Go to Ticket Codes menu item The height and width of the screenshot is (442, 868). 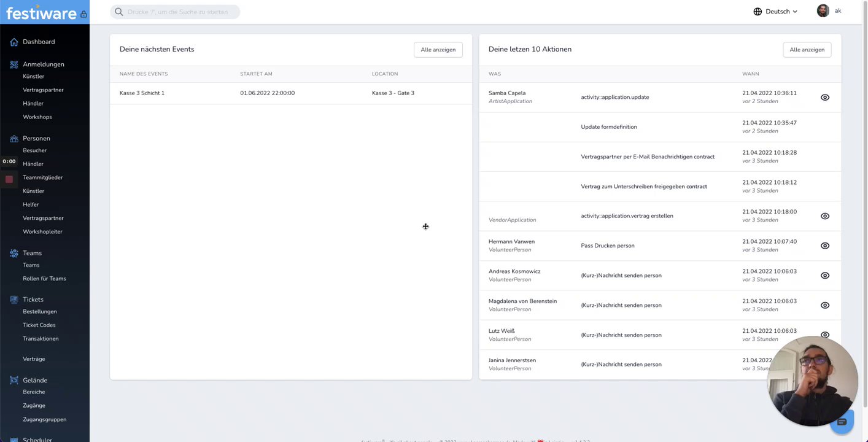tap(39, 325)
